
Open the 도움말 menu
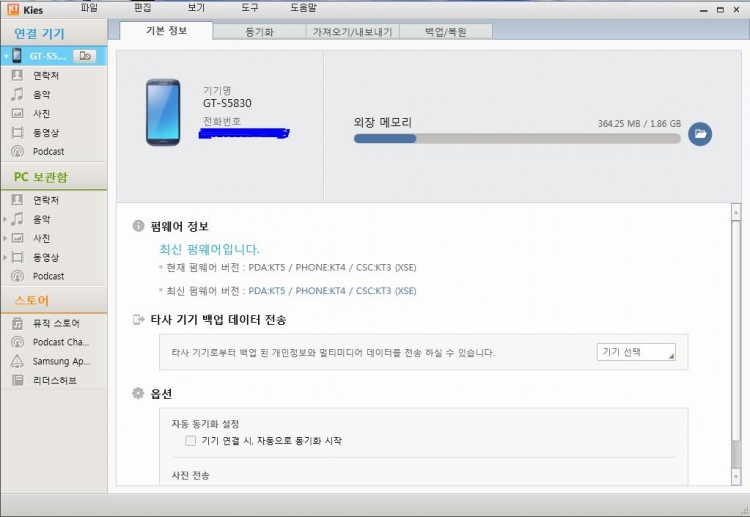click(303, 8)
